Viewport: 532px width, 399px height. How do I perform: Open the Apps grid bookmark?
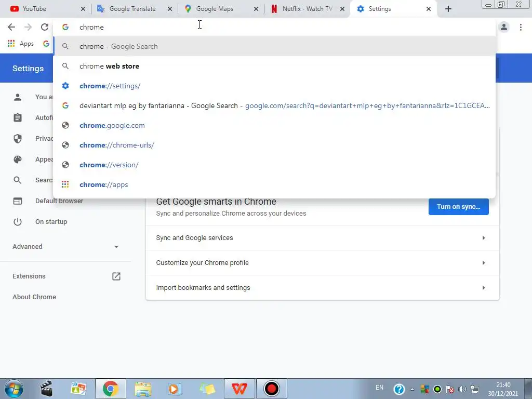(x=21, y=44)
